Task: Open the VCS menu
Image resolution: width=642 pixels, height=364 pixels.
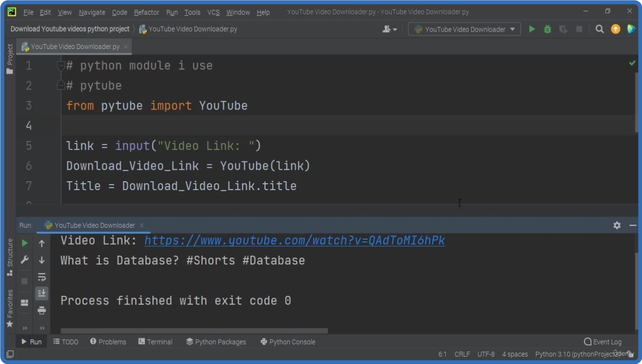Action: click(x=213, y=12)
